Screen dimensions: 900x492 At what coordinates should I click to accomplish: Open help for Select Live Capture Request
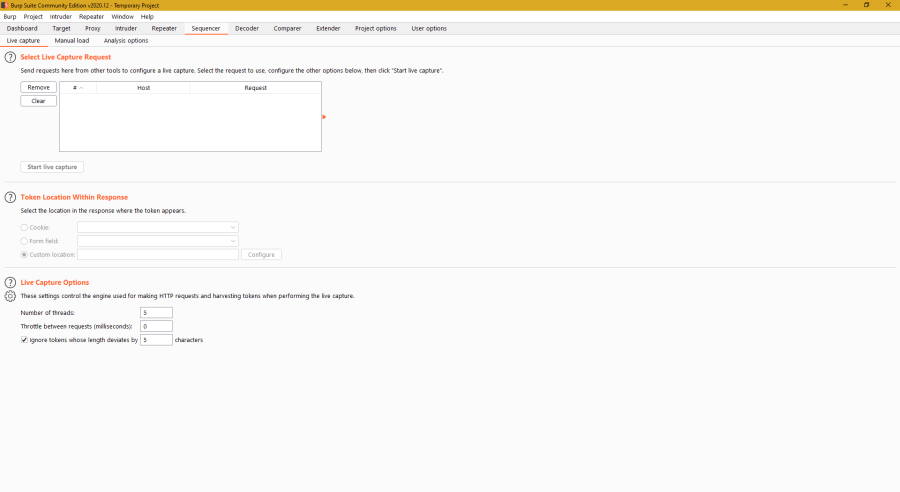tap(10, 58)
